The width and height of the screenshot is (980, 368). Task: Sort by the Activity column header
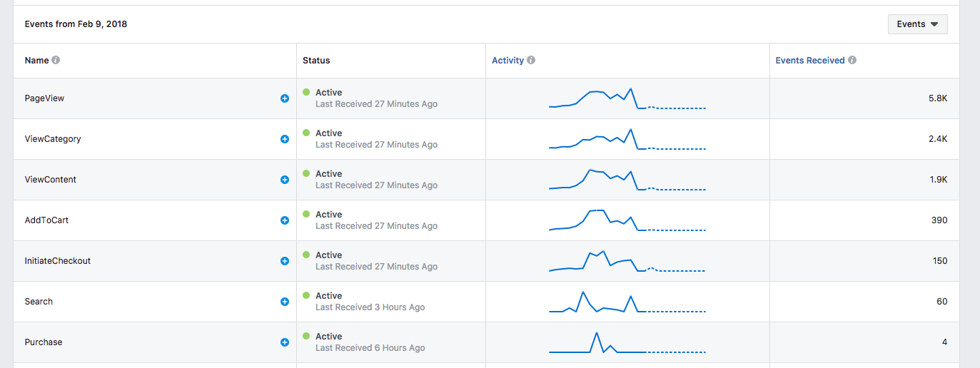pyautogui.click(x=507, y=61)
